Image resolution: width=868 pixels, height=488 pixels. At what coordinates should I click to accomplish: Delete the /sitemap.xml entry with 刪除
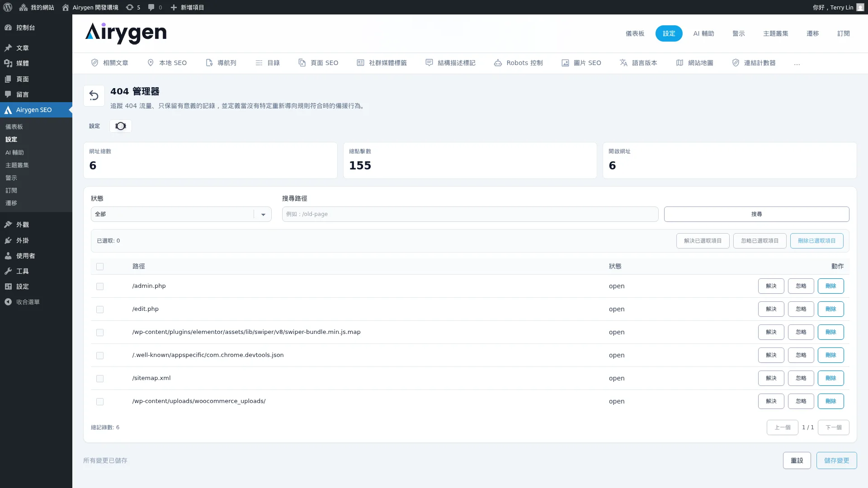pyautogui.click(x=831, y=378)
